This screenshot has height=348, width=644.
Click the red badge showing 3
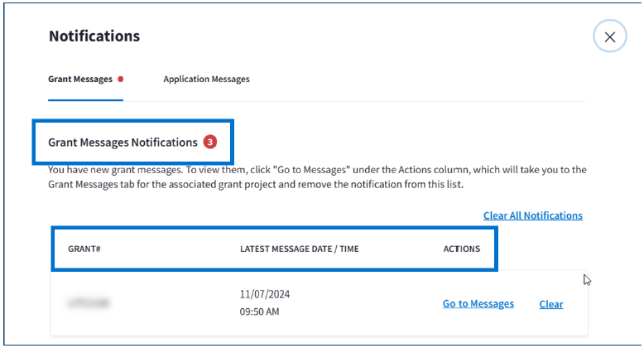210,143
